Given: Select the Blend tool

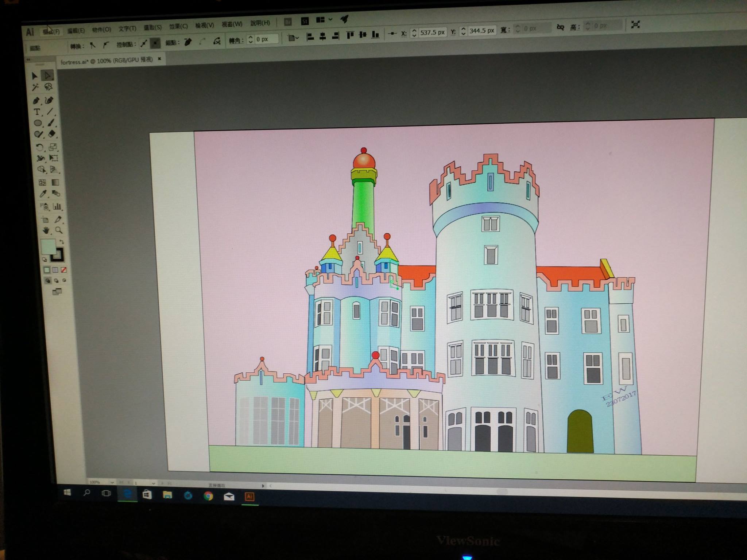Looking at the screenshot, I should (56, 193).
